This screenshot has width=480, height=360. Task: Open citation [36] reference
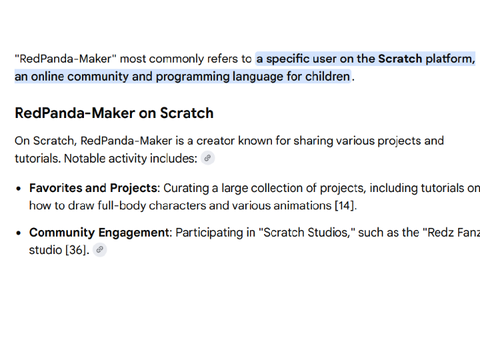tap(76, 250)
